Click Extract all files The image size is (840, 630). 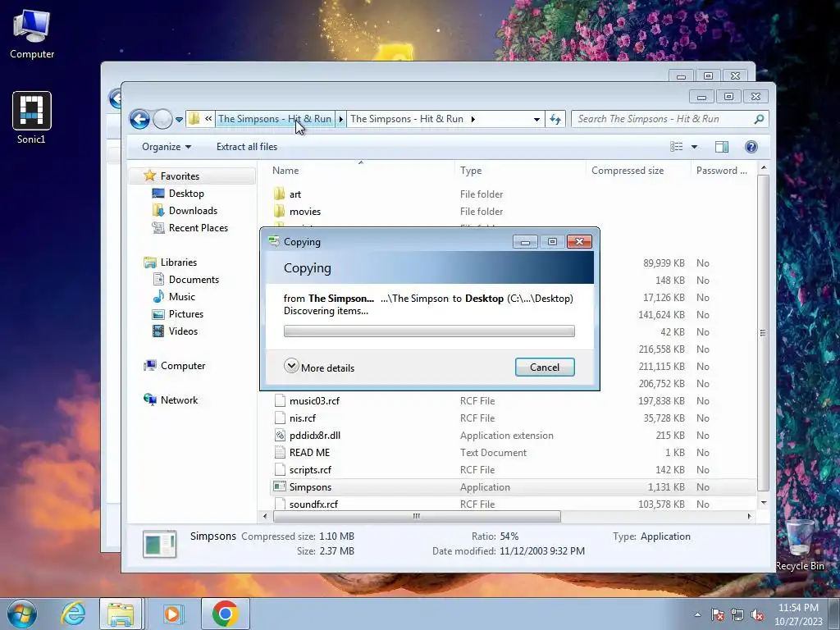(247, 147)
